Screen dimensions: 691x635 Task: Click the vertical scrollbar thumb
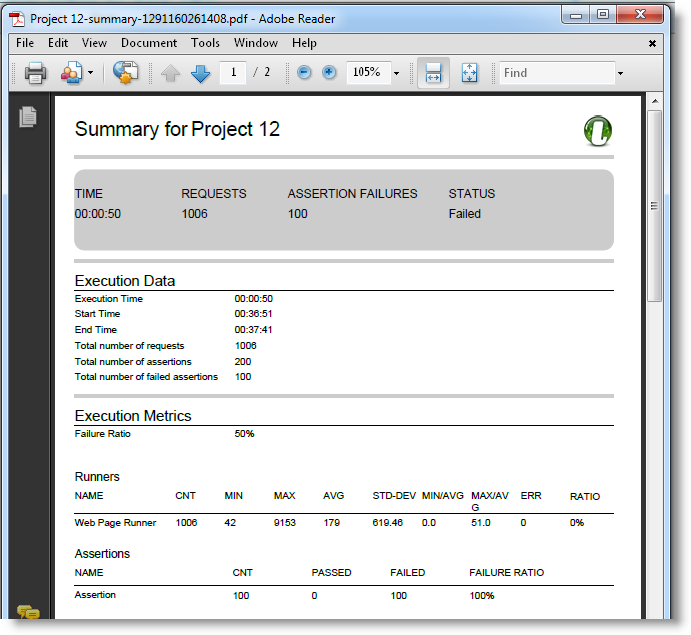click(654, 206)
